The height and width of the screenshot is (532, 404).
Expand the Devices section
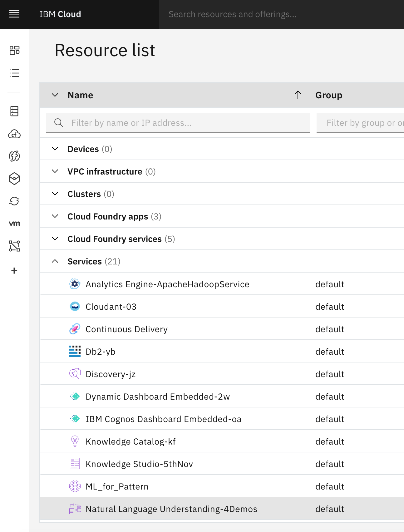pyautogui.click(x=55, y=149)
